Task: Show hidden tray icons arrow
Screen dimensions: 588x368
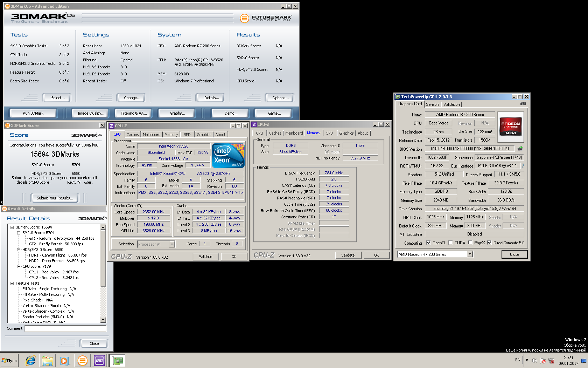Action: [x=527, y=360]
